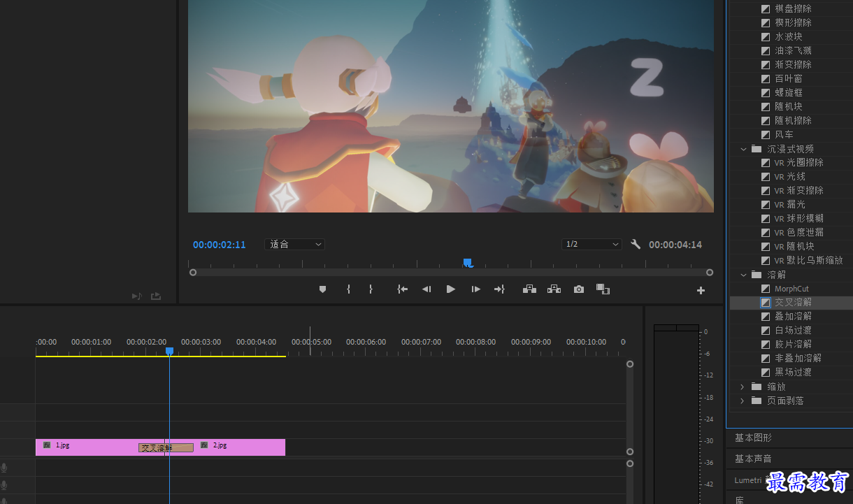
Task: Jump to the Out point
Action: point(499,289)
